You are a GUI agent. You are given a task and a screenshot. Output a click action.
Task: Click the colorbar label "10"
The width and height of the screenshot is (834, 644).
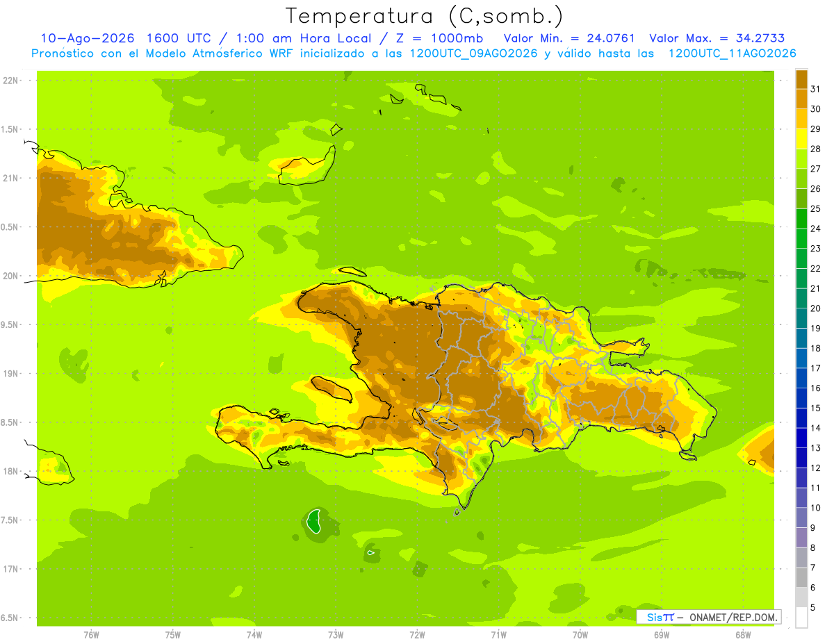816,509
